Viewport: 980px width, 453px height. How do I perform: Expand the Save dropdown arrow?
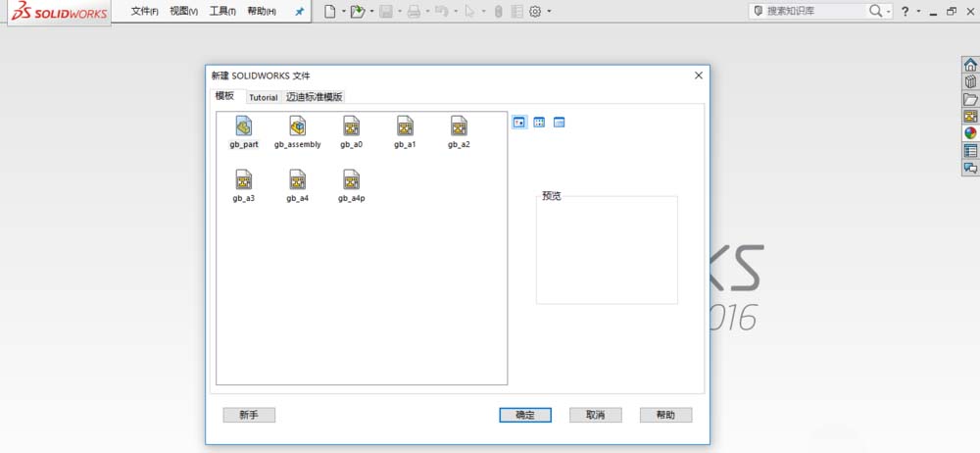coord(400,11)
